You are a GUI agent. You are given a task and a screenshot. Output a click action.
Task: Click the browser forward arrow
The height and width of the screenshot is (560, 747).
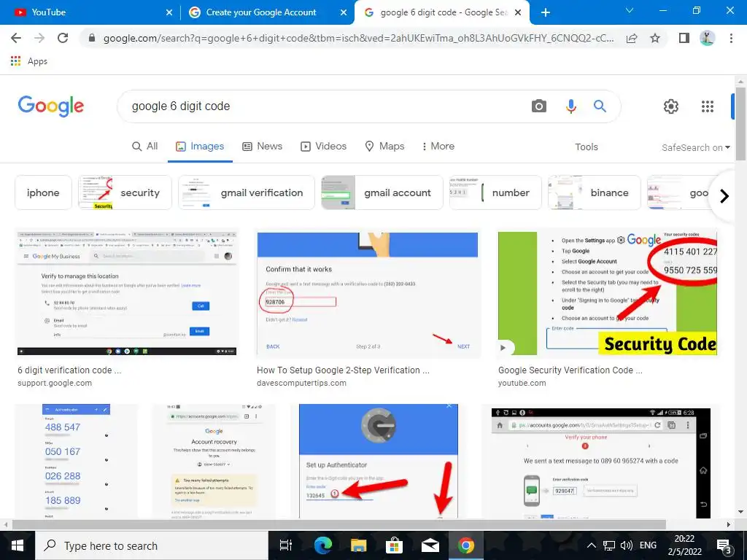[x=39, y=38]
